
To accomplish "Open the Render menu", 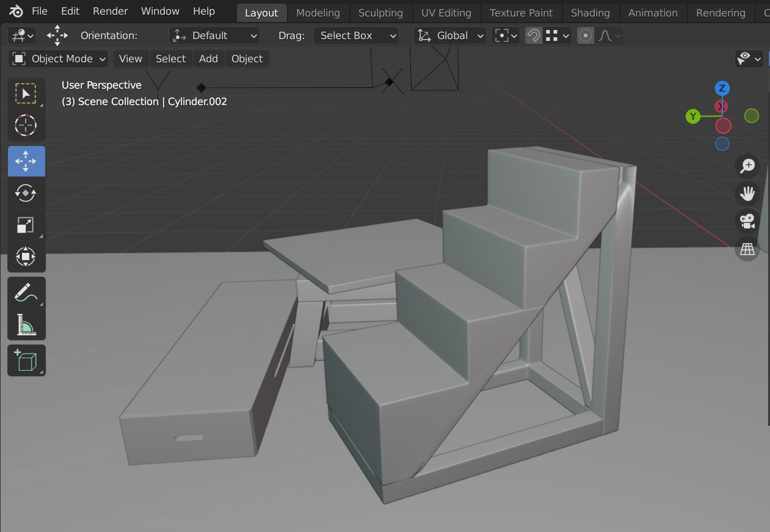I will 111,11.
